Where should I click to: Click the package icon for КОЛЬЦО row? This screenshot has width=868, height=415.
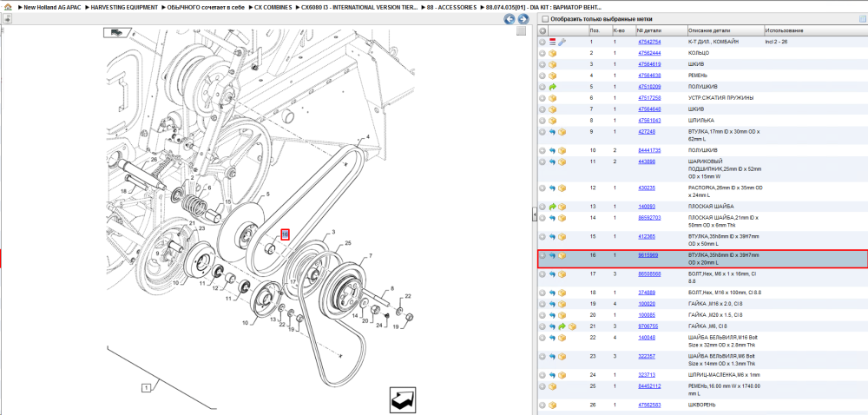click(552, 53)
